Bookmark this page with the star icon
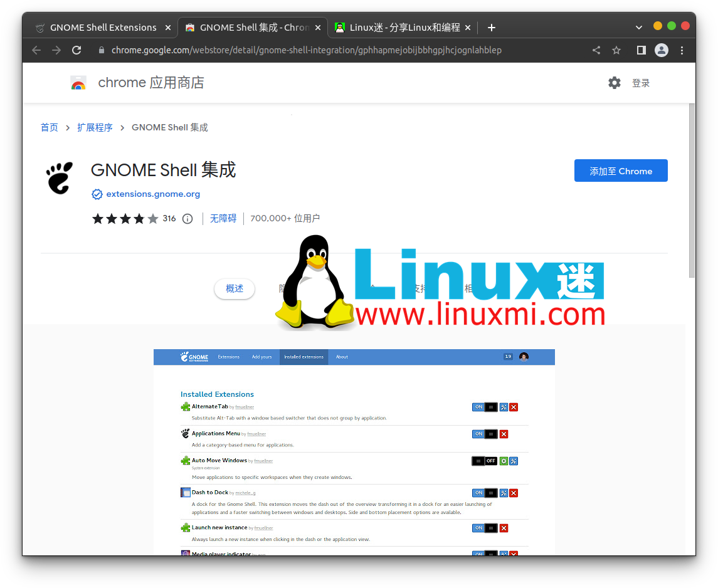 (616, 50)
